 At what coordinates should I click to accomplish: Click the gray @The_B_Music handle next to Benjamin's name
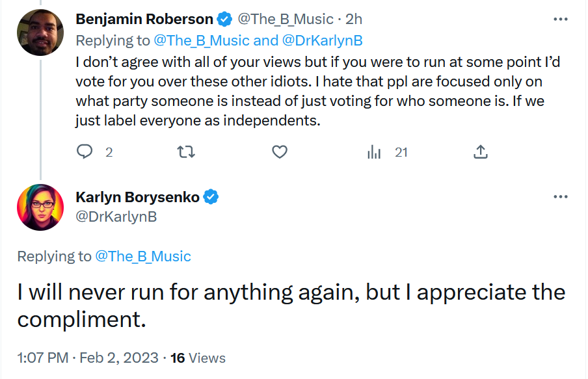[x=286, y=19]
